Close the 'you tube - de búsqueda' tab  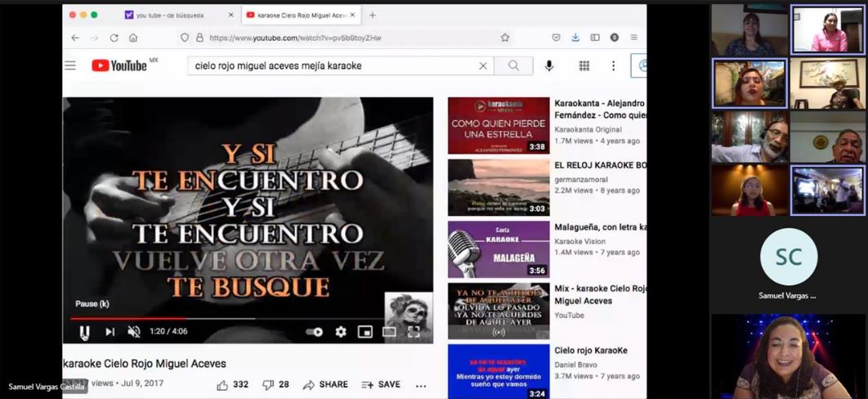tap(230, 15)
